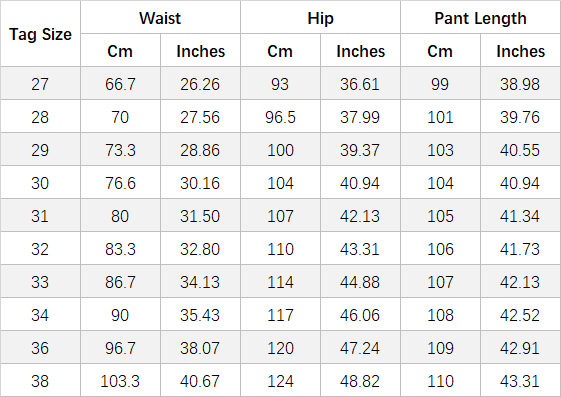
Task: Click the Inches subheader under Pant Length
Action: [x=521, y=50]
